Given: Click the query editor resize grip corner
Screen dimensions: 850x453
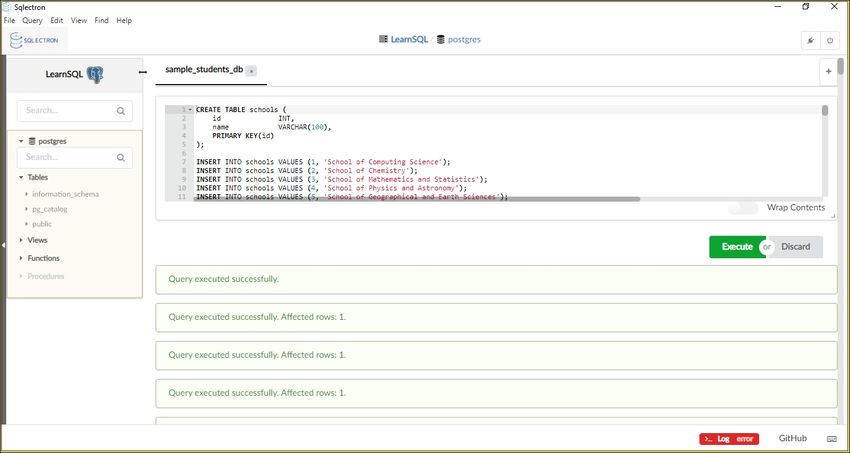Looking at the screenshot, I should pyautogui.click(x=833, y=216).
